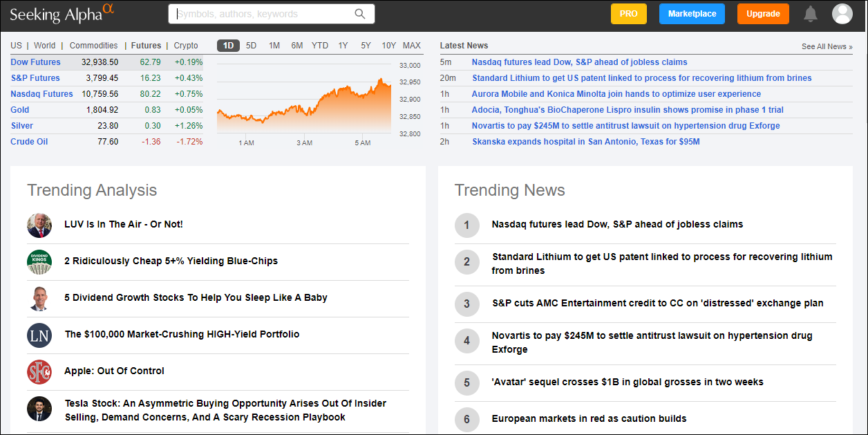Click the search magnifier icon
This screenshot has width=868, height=435.
point(360,14)
